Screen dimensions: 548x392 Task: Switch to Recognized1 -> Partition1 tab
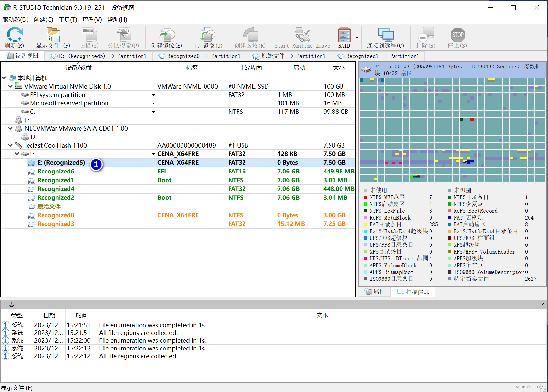point(378,56)
